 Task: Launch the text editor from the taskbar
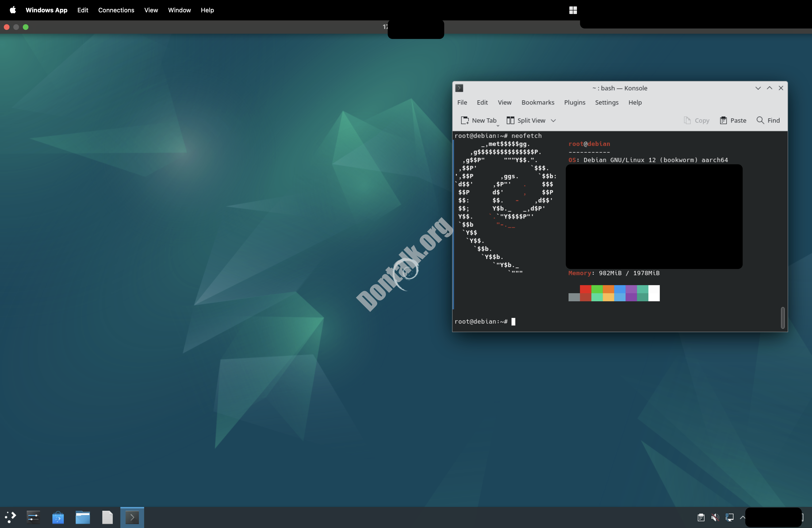[x=107, y=517]
